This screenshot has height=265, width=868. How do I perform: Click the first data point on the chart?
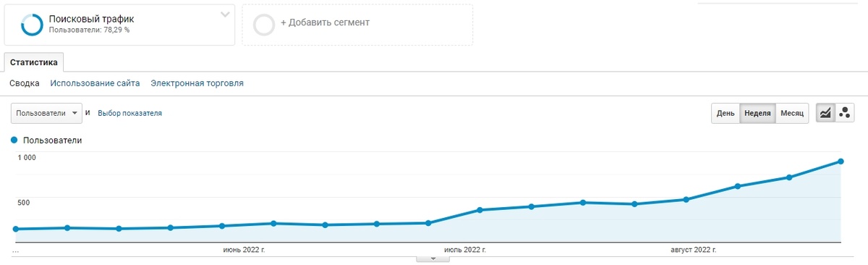click(x=15, y=229)
